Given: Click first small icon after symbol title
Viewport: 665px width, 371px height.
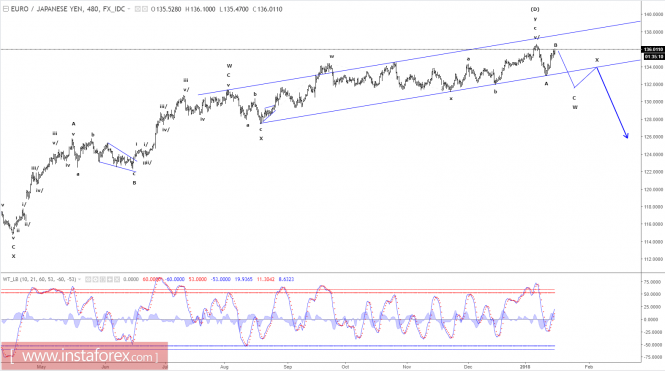Looking at the screenshot, I should pos(138,9).
